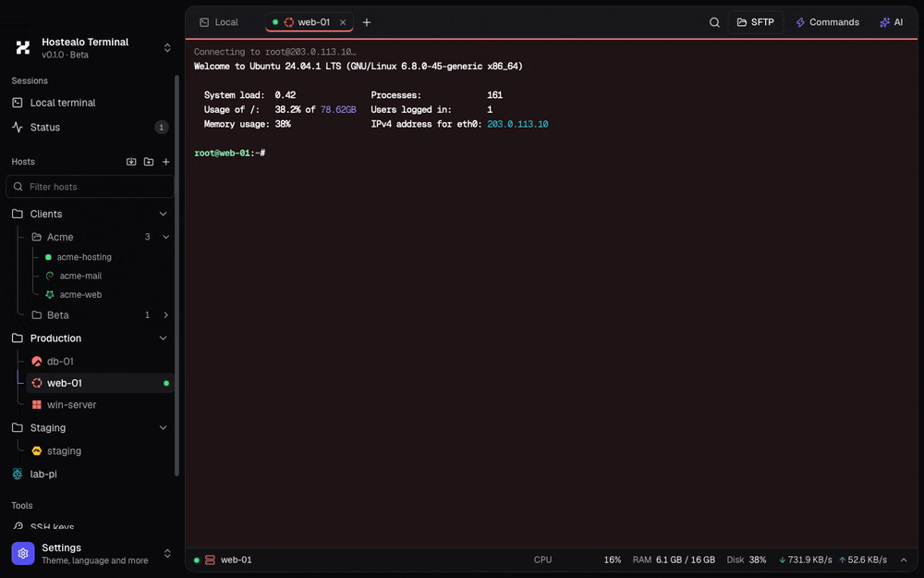This screenshot has width=924, height=578.
Task: Click the 78.62GB disk size text
Action: 338,110
